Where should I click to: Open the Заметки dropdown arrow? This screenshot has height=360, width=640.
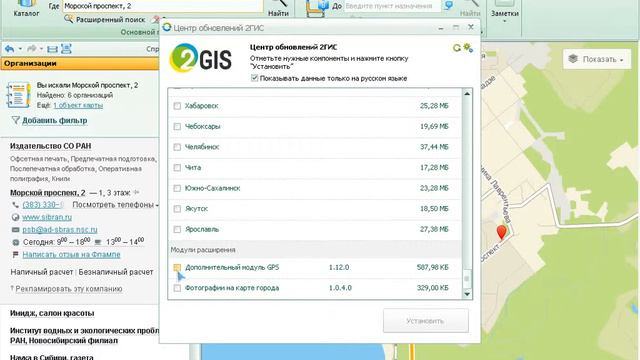(504, 21)
